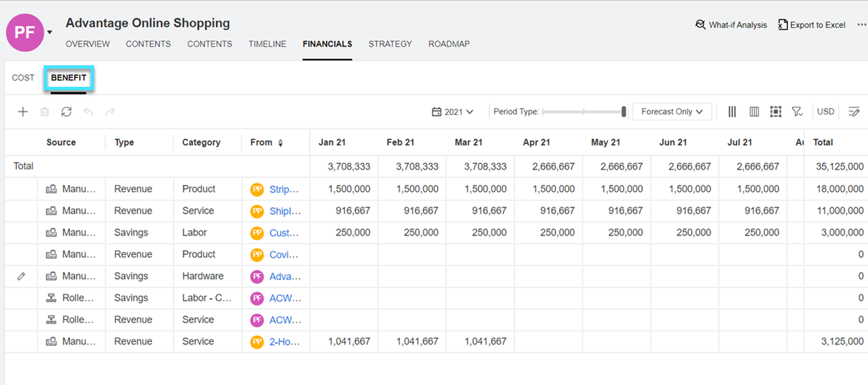The height and width of the screenshot is (385, 868).
Task: Click the From column header
Action: click(x=261, y=143)
